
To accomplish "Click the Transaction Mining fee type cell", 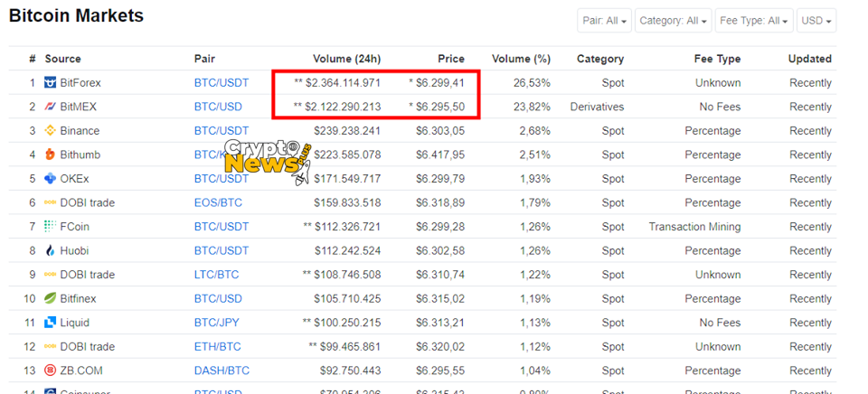I will 694,226.
